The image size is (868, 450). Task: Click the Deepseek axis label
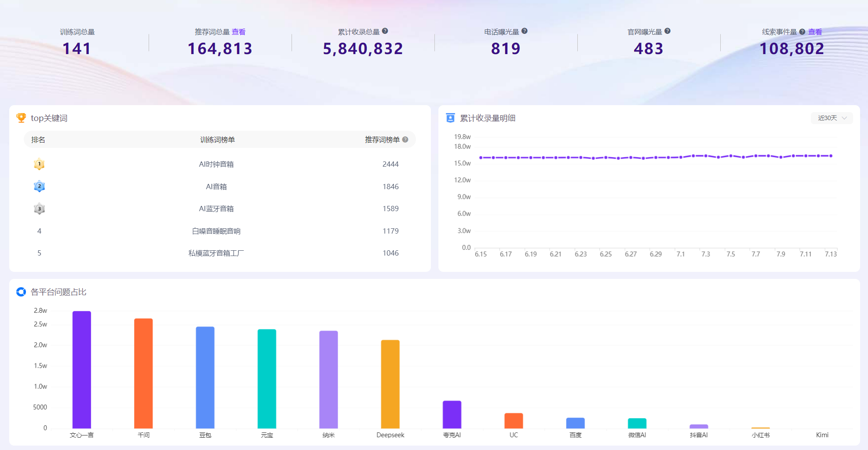[390, 435]
